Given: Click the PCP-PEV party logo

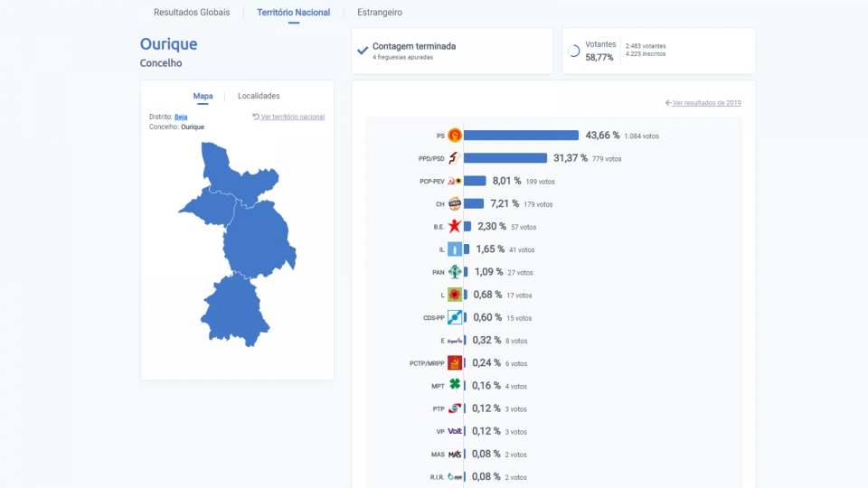Looking at the screenshot, I should [x=455, y=181].
